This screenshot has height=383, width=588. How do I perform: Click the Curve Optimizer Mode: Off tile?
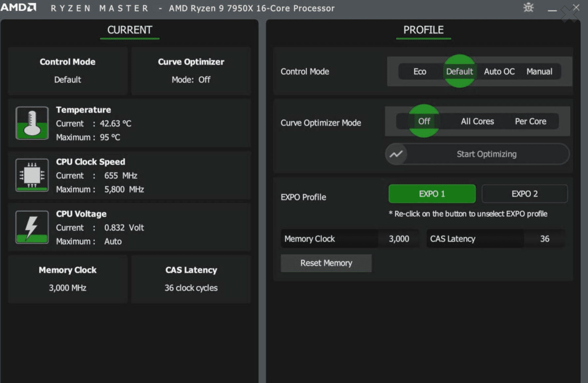coord(191,71)
